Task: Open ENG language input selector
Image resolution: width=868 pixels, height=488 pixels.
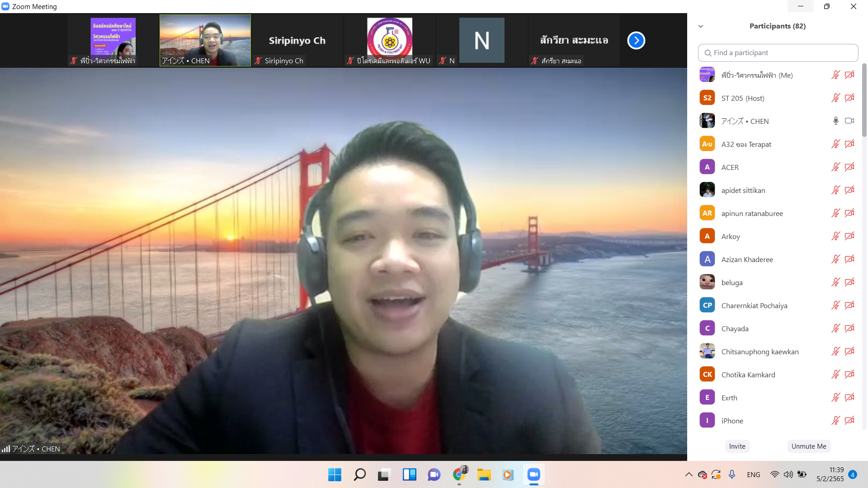Action: click(753, 474)
